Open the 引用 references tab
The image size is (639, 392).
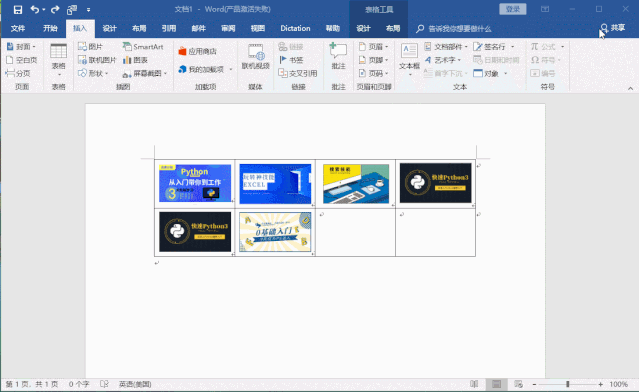point(169,28)
